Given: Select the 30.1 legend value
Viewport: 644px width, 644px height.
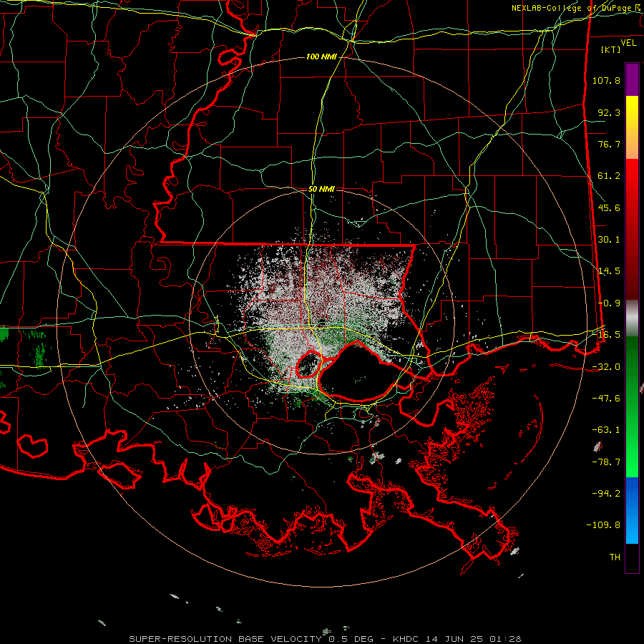Looking at the screenshot, I should (x=609, y=240).
